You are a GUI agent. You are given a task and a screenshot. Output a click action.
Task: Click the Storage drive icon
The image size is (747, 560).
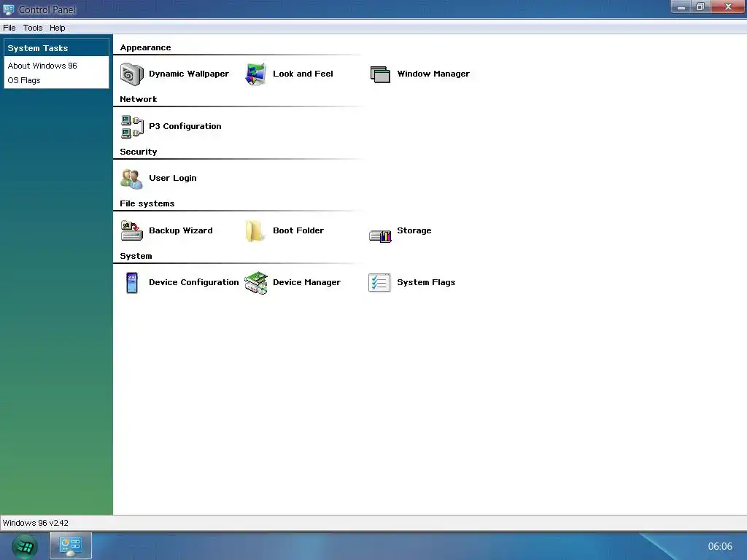(380, 236)
